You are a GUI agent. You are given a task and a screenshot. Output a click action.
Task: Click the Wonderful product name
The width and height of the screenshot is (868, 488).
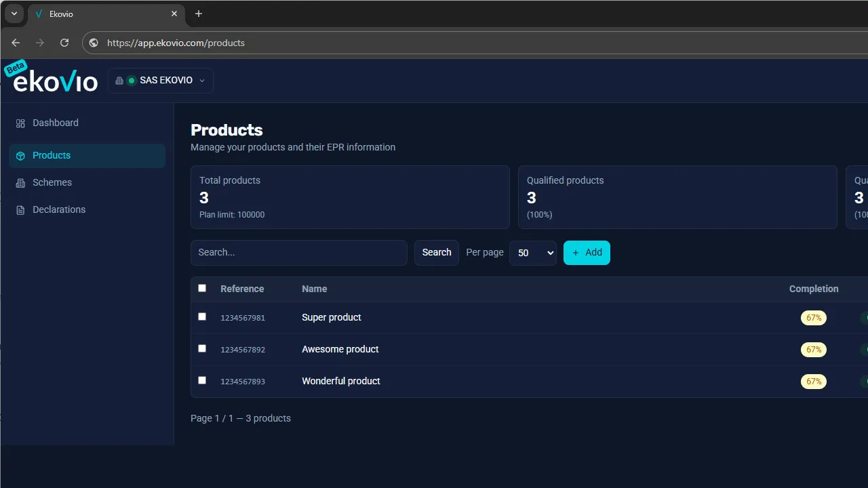click(x=341, y=381)
